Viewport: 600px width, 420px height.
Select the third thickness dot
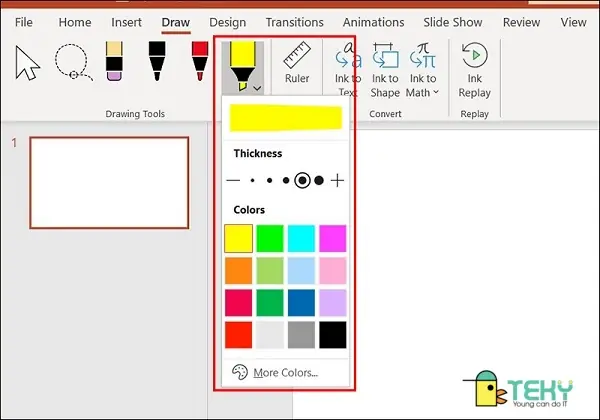(286, 180)
